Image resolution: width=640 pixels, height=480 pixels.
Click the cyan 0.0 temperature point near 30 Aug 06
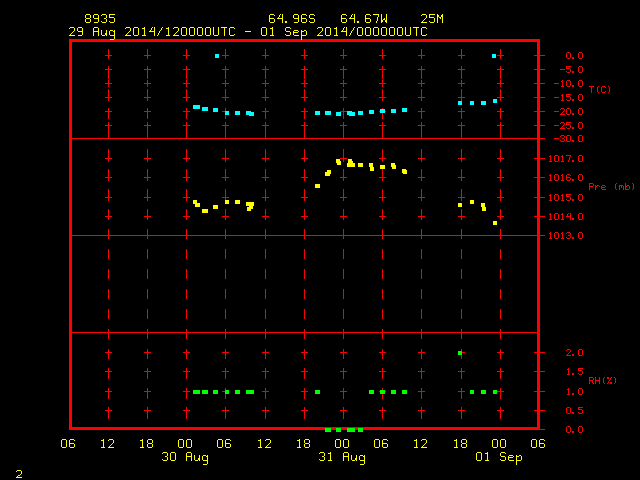pyautogui.click(x=217, y=56)
